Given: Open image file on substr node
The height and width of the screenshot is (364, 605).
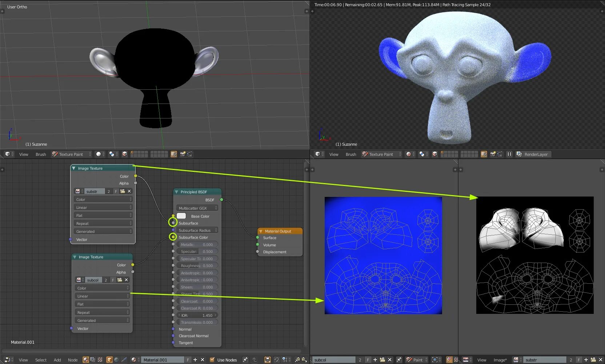Looking at the screenshot, I should tap(123, 191).
